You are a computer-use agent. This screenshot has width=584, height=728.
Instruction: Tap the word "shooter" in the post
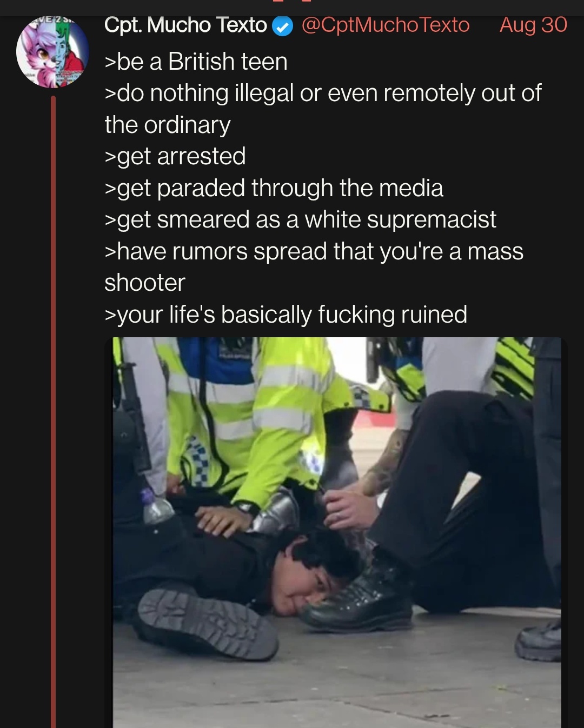(145, 283)
